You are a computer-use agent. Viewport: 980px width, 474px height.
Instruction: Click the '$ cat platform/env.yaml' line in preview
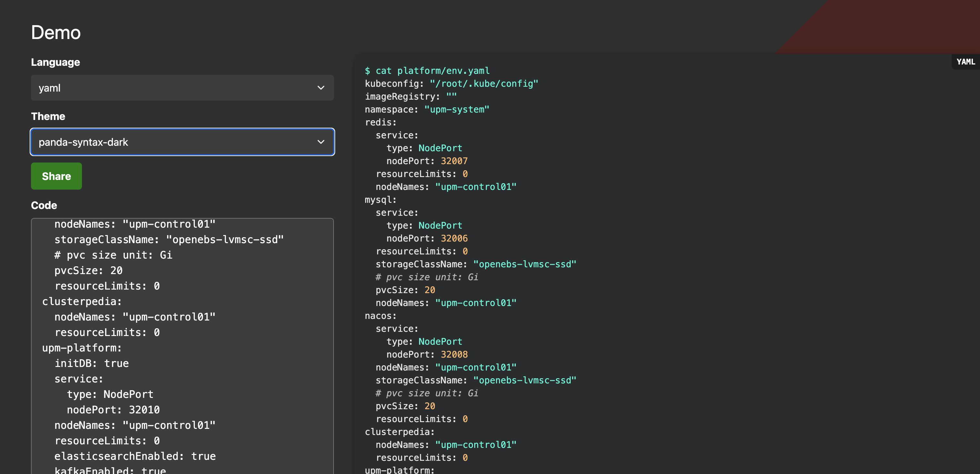click(x=427, y=71)
